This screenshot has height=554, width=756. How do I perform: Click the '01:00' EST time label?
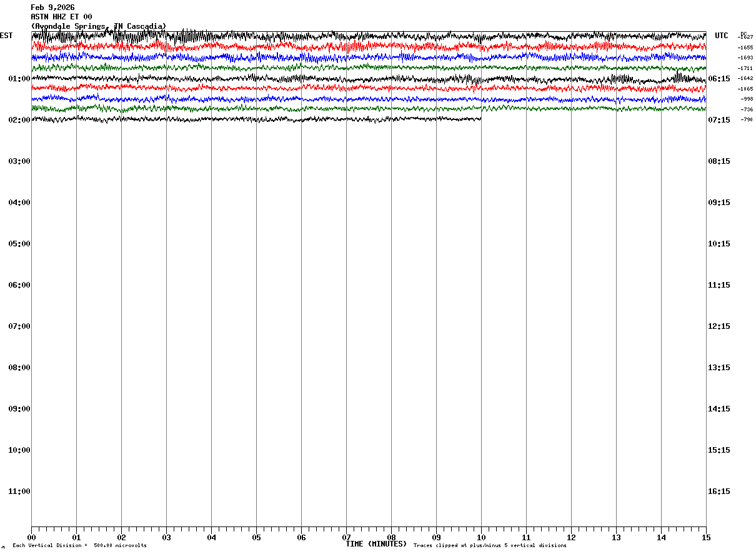tap(19, 79)
